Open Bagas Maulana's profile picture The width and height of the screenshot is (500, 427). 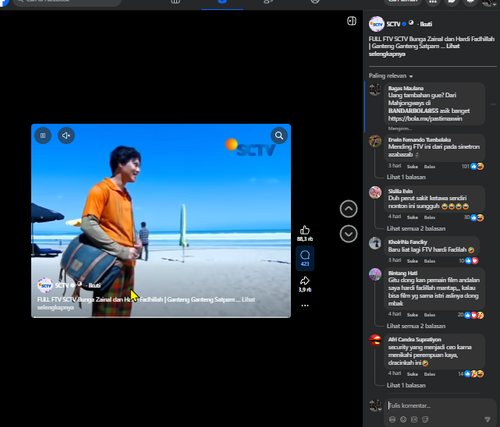tap(375, 89)
